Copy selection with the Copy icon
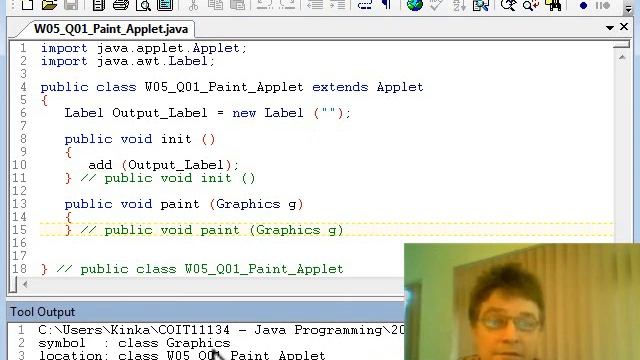 click(215, 5)
